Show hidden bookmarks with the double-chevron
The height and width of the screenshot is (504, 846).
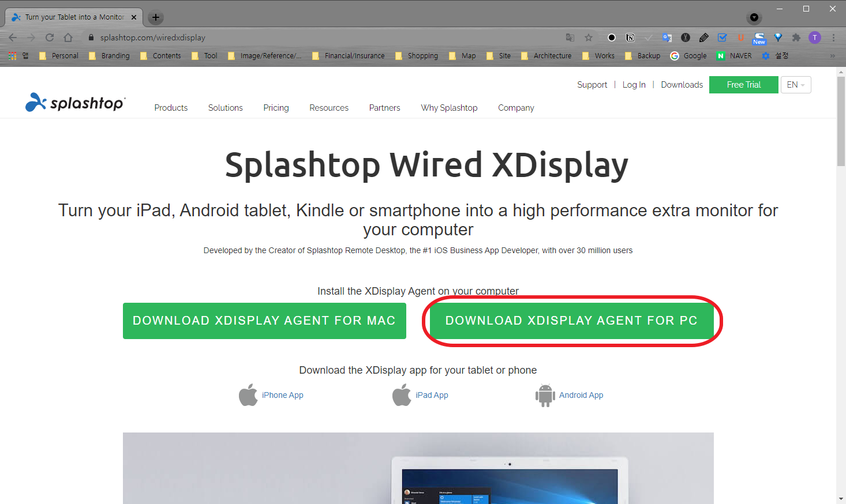tap(833, 56)
